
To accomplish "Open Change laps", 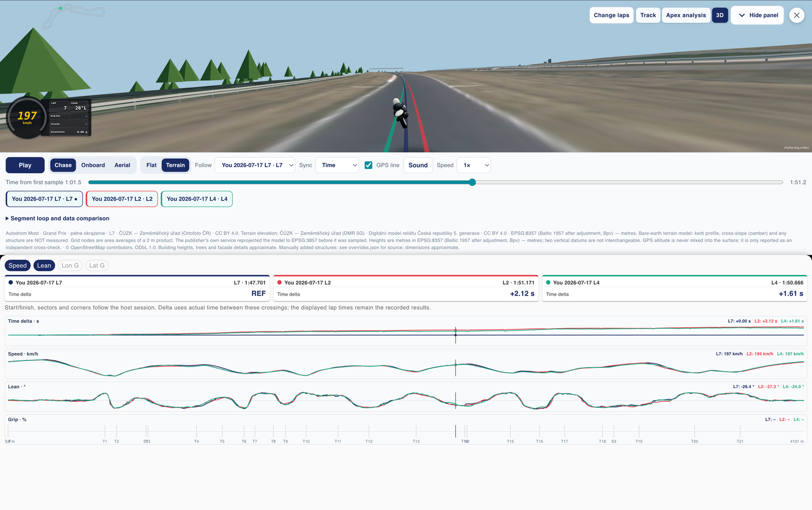I will [612, 15].
